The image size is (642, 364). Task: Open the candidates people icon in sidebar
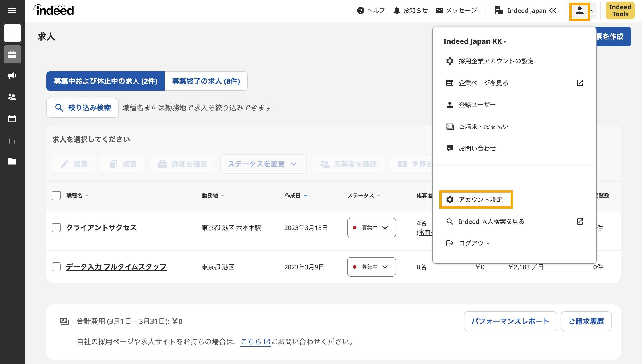click(12, 97)
